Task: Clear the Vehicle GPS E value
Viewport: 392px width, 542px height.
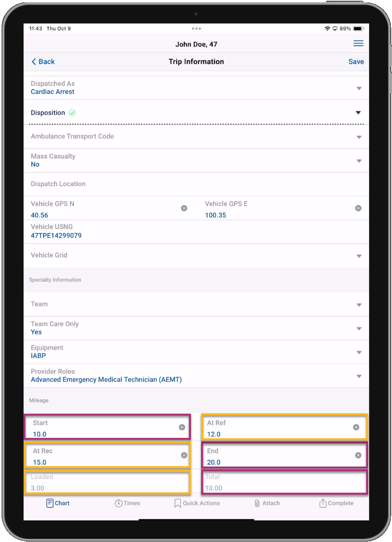Action: 358,208
